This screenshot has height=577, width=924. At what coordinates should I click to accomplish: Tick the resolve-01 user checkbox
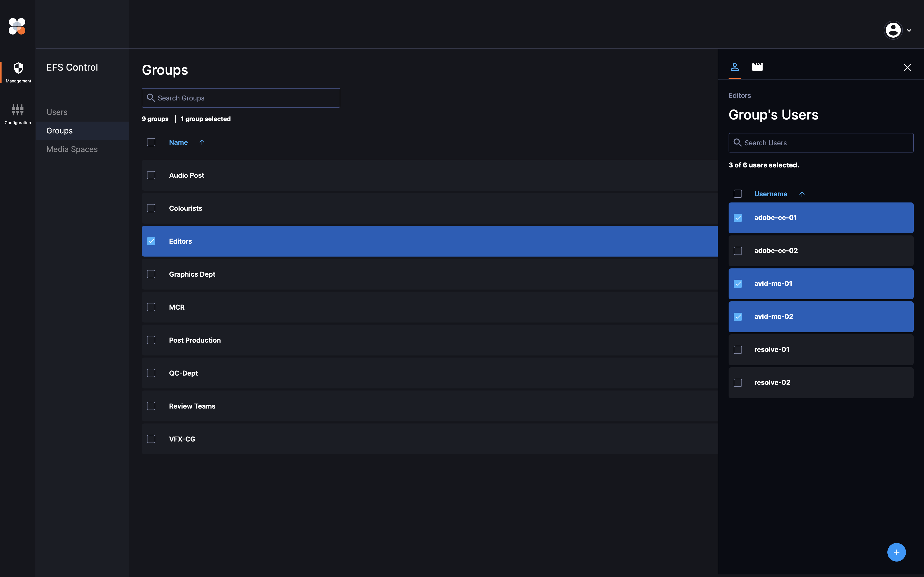pos(738,350)
